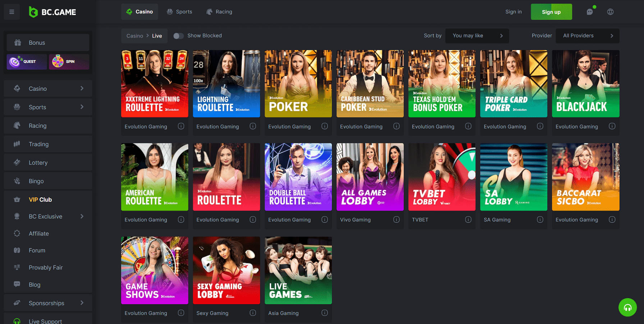Show info for American Roulette

point(181,220)
